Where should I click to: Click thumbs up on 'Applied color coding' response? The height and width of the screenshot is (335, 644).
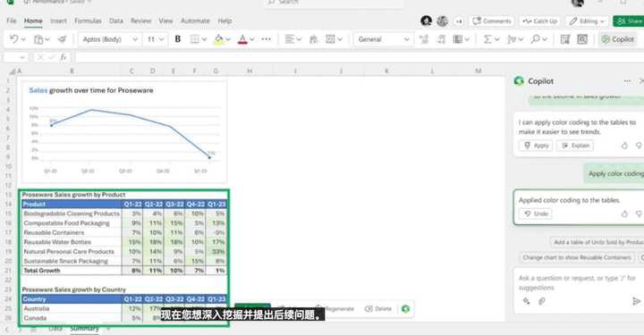pos(624,214)
